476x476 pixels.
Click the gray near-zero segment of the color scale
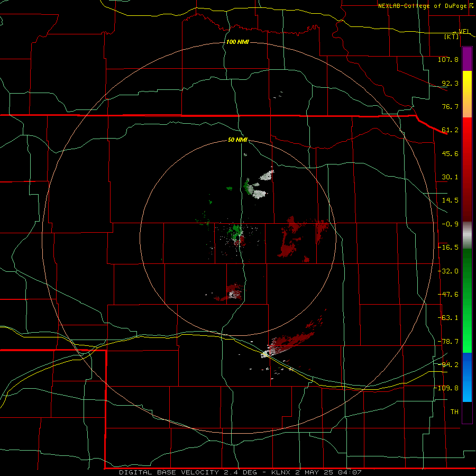tap(467, 235)
